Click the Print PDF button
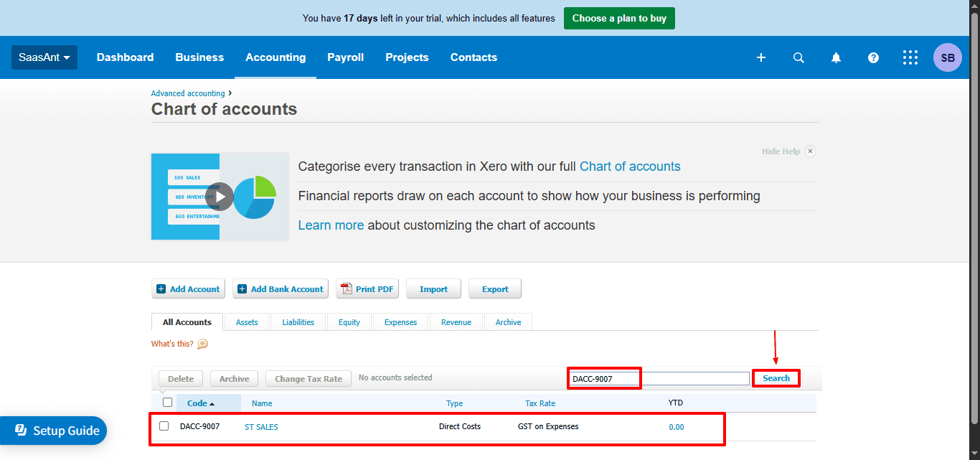Screen dimensions: 980x460 point(367,289)
